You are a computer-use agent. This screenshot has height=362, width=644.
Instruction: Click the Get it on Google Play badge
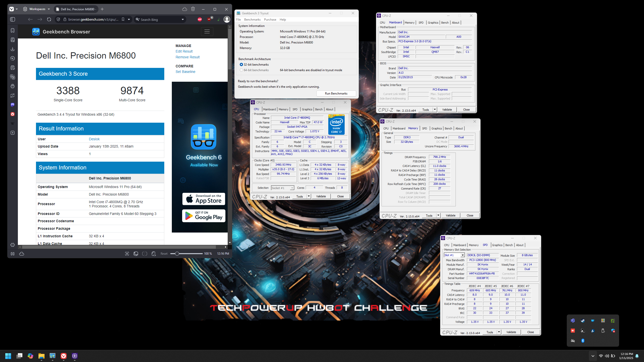(x=204, y=216)
